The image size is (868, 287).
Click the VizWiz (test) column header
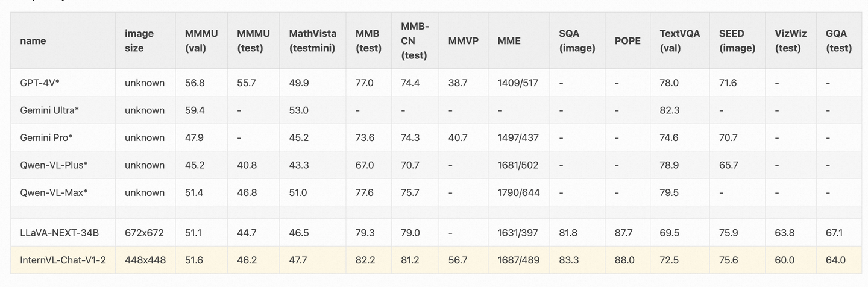pyautogui.click(x=791, y=41)
